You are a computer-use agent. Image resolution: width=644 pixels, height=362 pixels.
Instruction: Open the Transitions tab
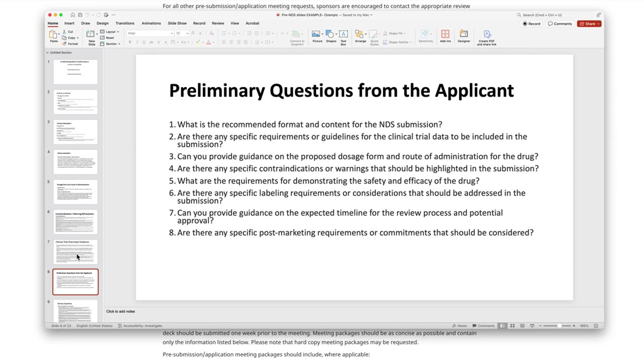pyautogui.click(x=125, y=23)
